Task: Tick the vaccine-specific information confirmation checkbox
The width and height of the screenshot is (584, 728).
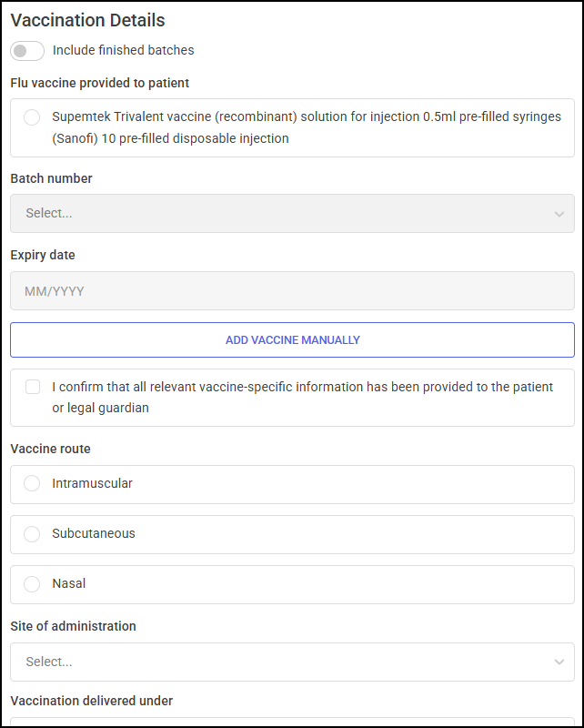Action: (33, 387)
